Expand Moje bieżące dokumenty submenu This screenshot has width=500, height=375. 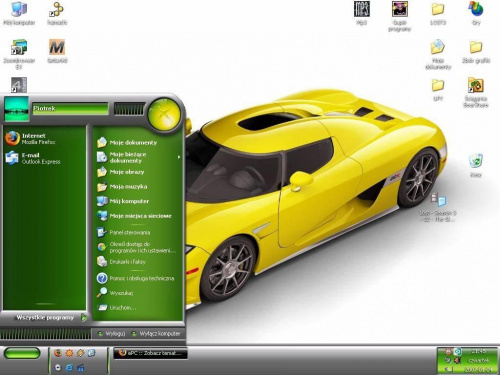point(138,157)
